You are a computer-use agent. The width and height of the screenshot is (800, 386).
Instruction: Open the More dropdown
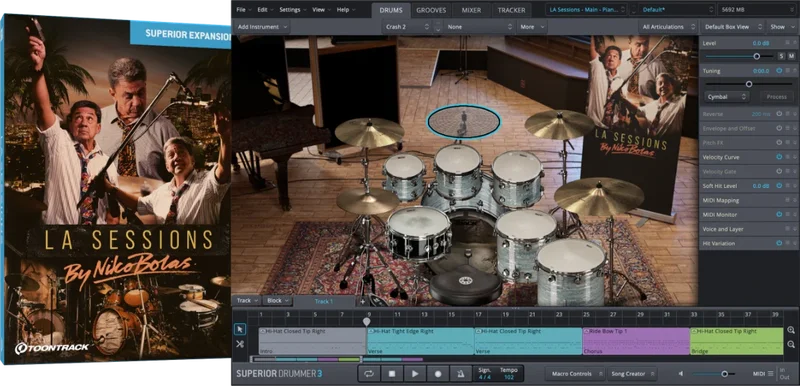click(x=532, y=27)
